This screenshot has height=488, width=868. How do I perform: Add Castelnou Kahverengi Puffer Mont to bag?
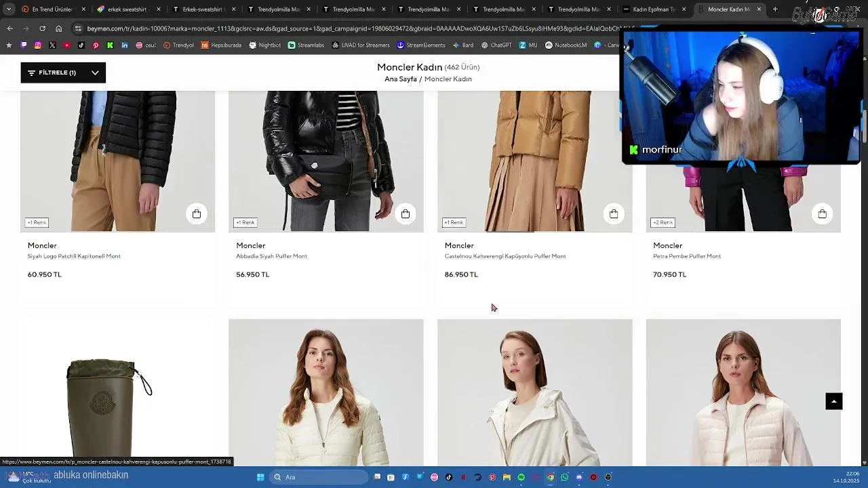point(614,214)
